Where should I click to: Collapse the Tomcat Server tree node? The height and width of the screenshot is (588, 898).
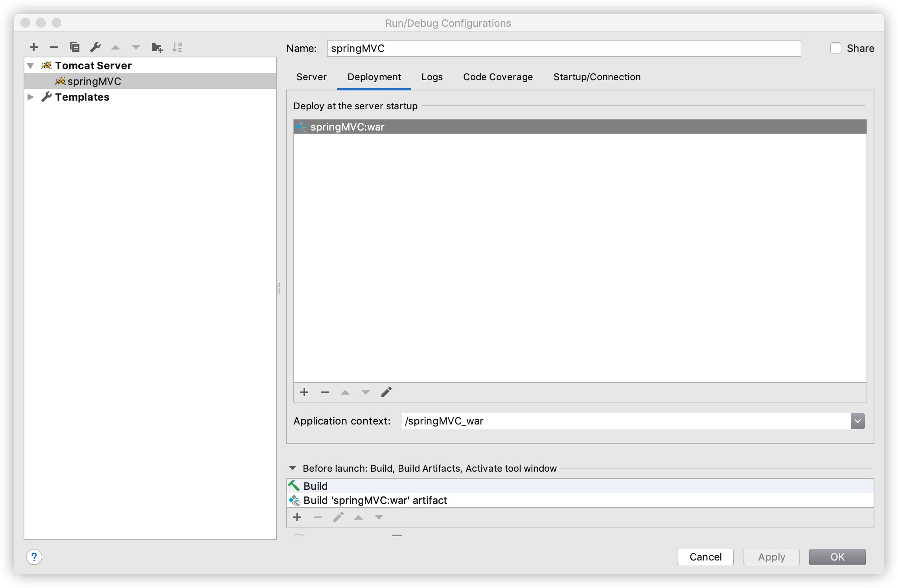(31, 66)
